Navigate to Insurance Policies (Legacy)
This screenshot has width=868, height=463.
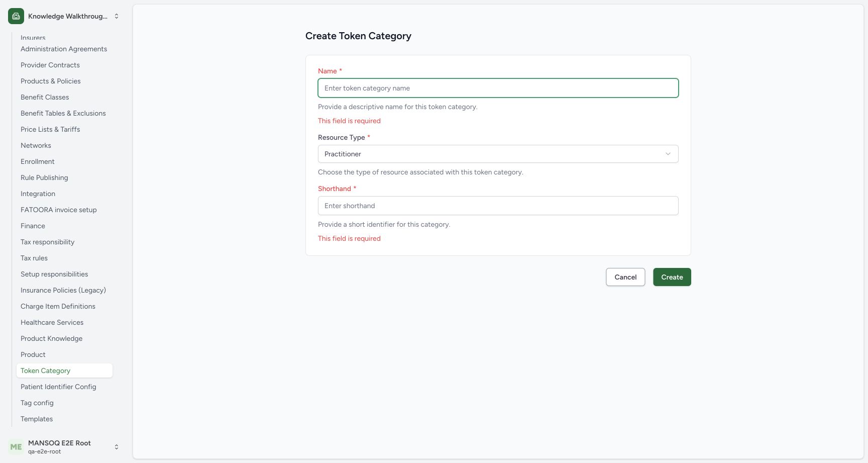pos(63,290)
